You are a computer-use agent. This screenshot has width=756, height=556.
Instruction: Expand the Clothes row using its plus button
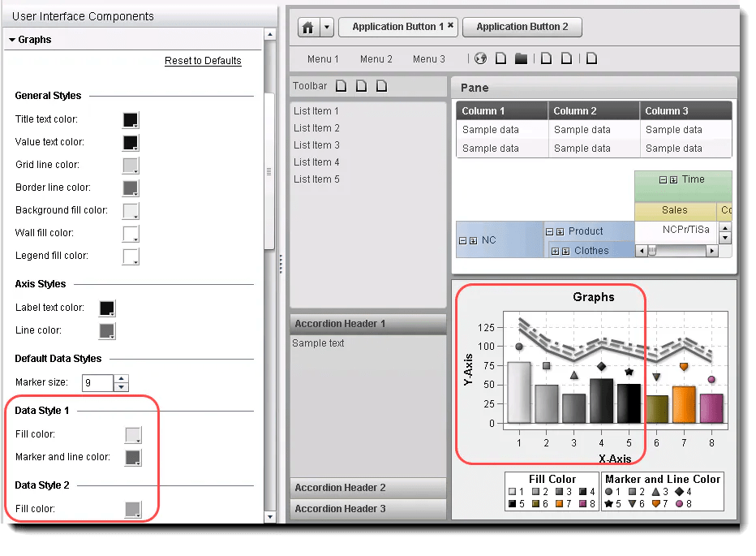556,251
